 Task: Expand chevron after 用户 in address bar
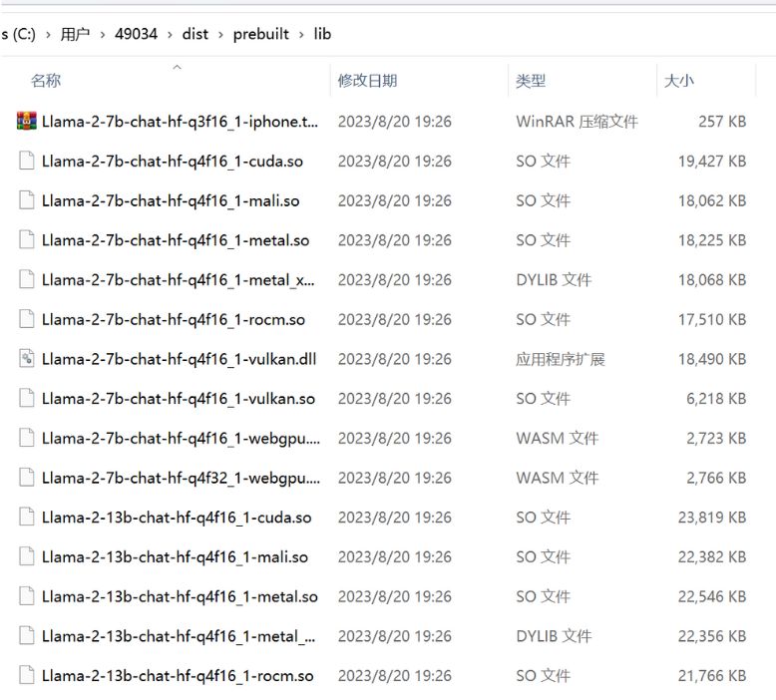tap(103, 35)
